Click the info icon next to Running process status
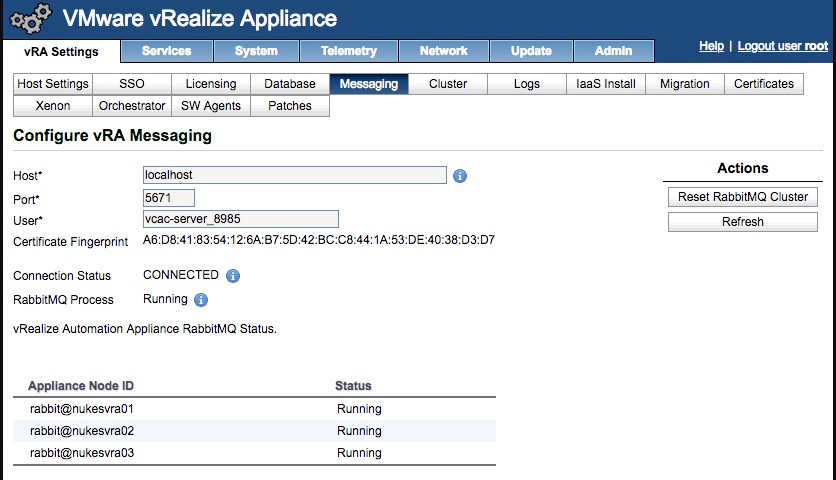This screenshot has width=836, height=480. coord(201,300)
